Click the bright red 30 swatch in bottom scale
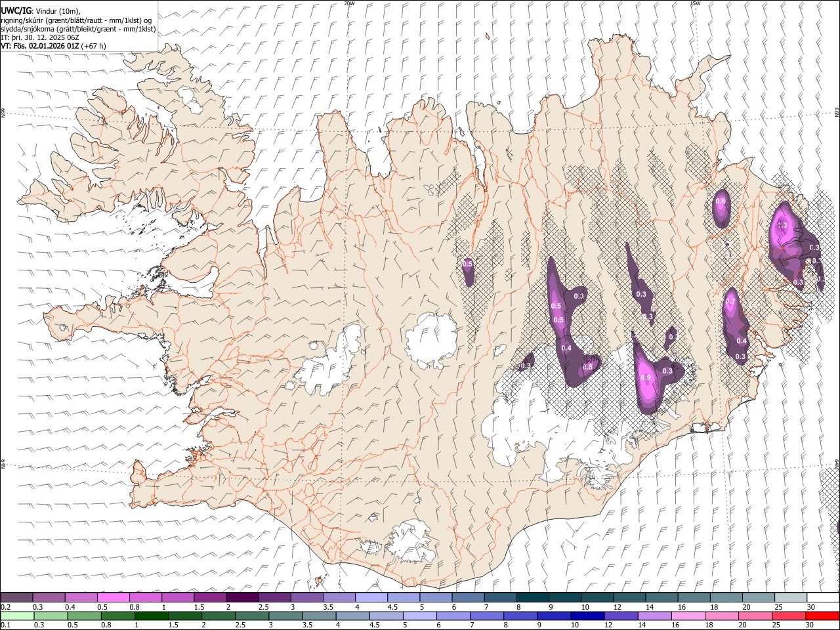The width and height of the screenshot is (840, 630). (x=822, y=616)
